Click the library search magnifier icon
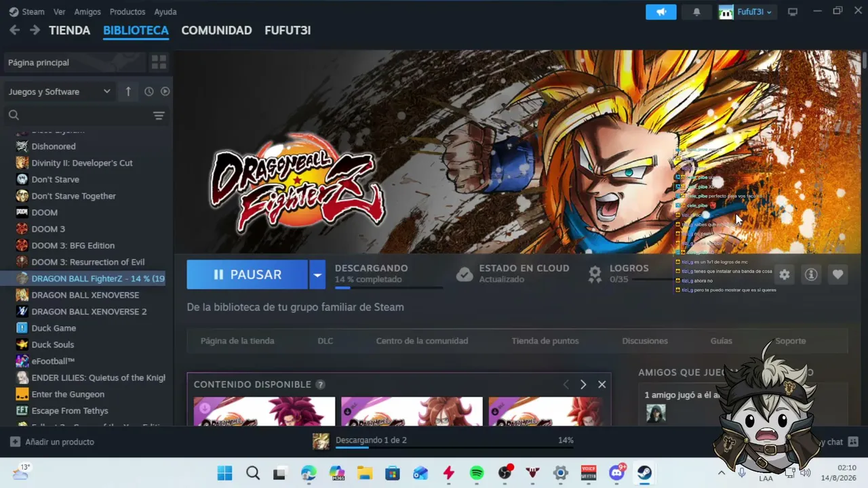The height and width of the screenshot is (488, 868). [14, 115]
